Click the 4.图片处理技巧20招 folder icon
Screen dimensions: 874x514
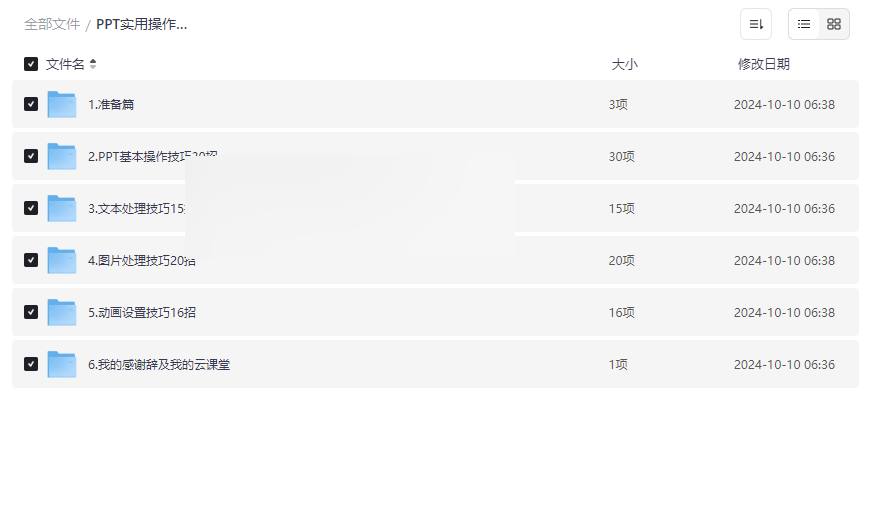(x=62, y=260)
